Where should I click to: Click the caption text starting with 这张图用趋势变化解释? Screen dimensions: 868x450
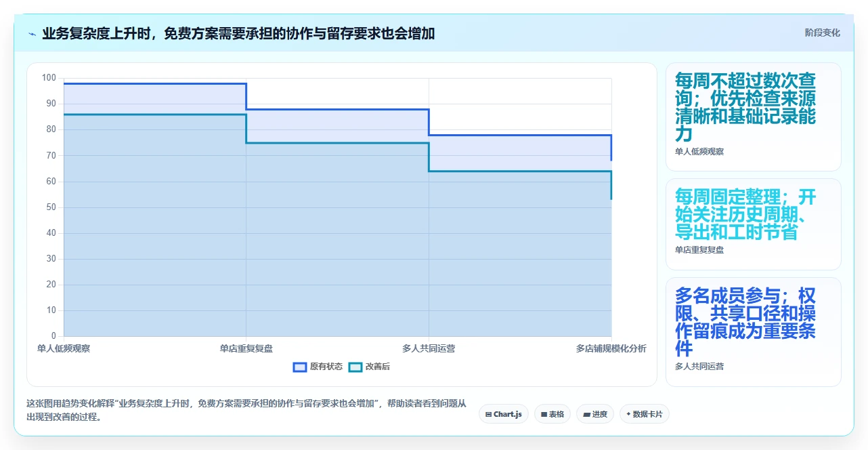(x=246, y=410)
